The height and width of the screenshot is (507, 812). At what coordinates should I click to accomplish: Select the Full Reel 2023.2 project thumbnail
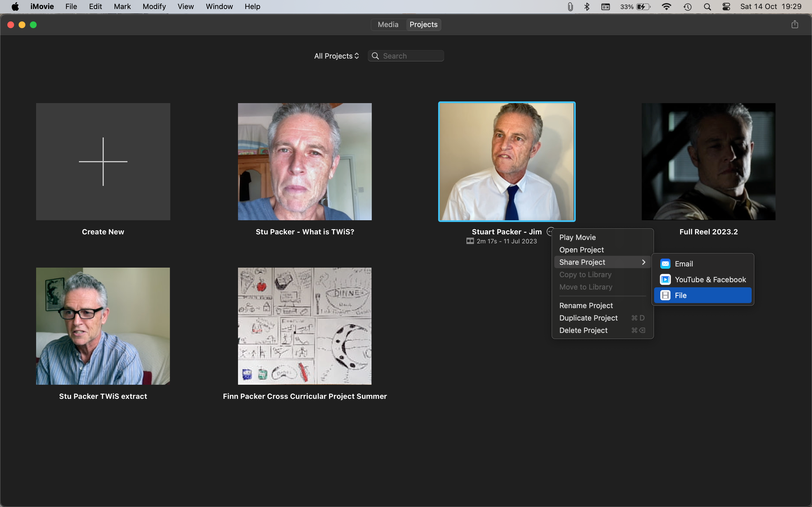pyautogui.click(x=708, y=162)
